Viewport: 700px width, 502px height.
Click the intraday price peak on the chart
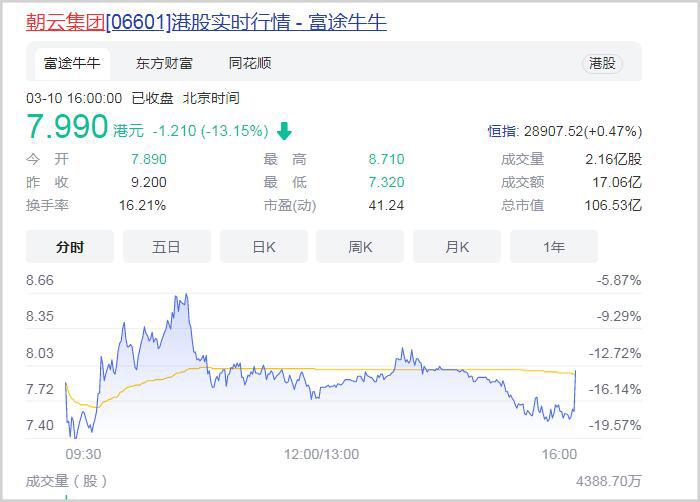[x=186, y=295]
